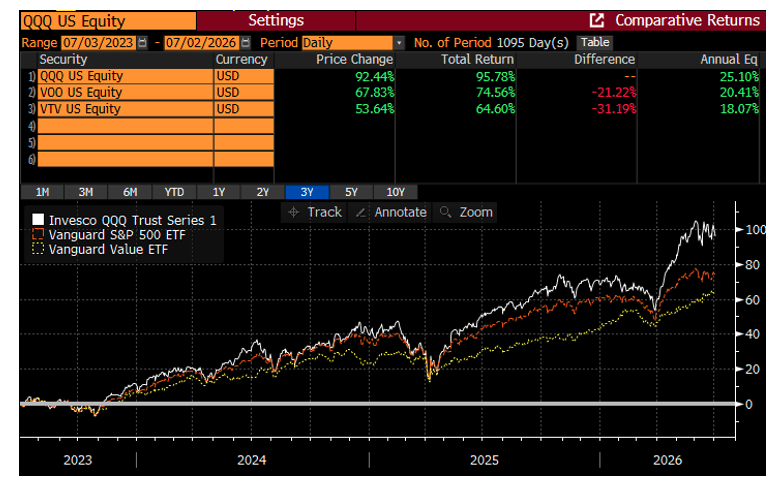Open the Settings tab

tap(276, 20)
